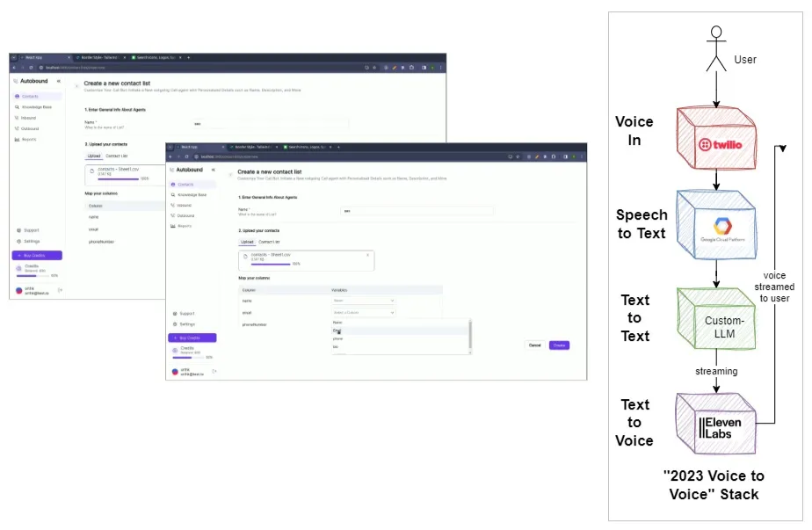This screenshot has width=812, height=530.
Task: Choose 'phone' from the open dropdown list
Action: [401, 338]
